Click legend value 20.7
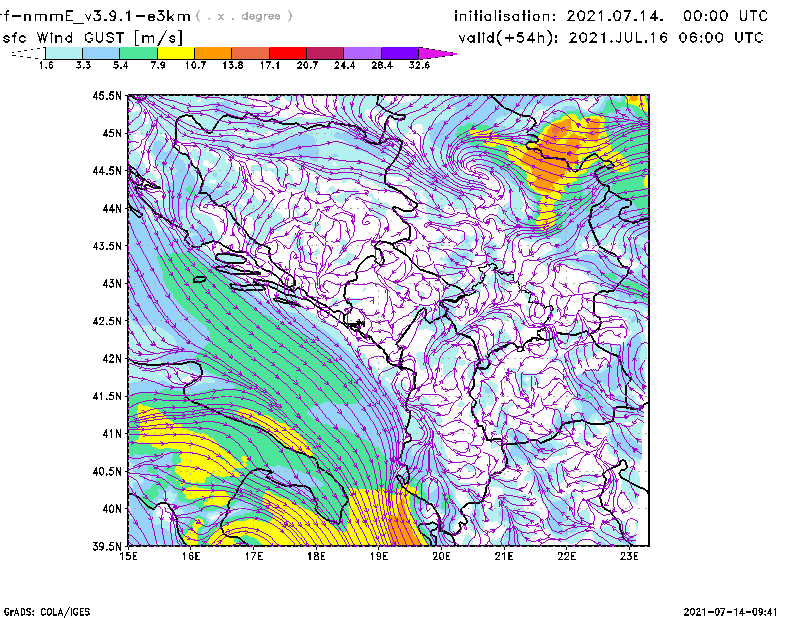 [307, 65]
